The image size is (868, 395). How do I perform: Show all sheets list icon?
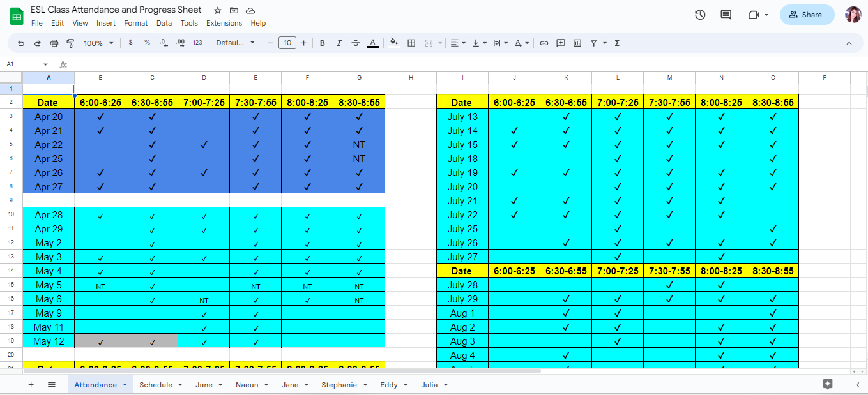tap(52, 385)
